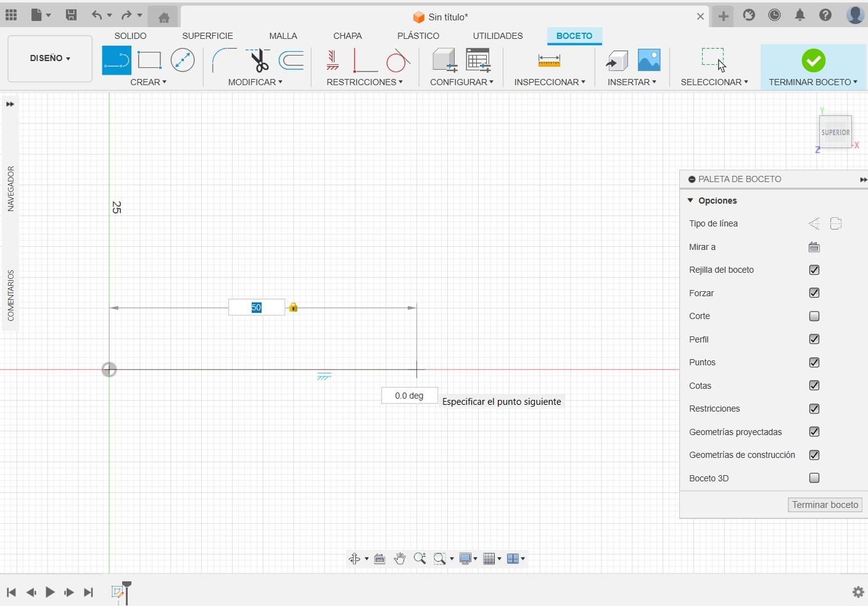Activate the Offset tool

[x=291, y=60]
